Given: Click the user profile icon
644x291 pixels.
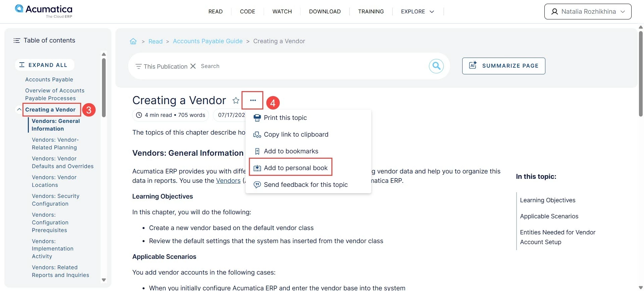Looking at the screenshot, I should pos(555,12).
